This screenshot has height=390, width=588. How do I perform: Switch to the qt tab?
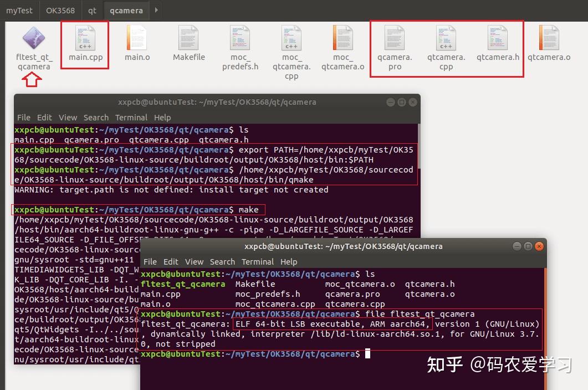tap(92, 10)
